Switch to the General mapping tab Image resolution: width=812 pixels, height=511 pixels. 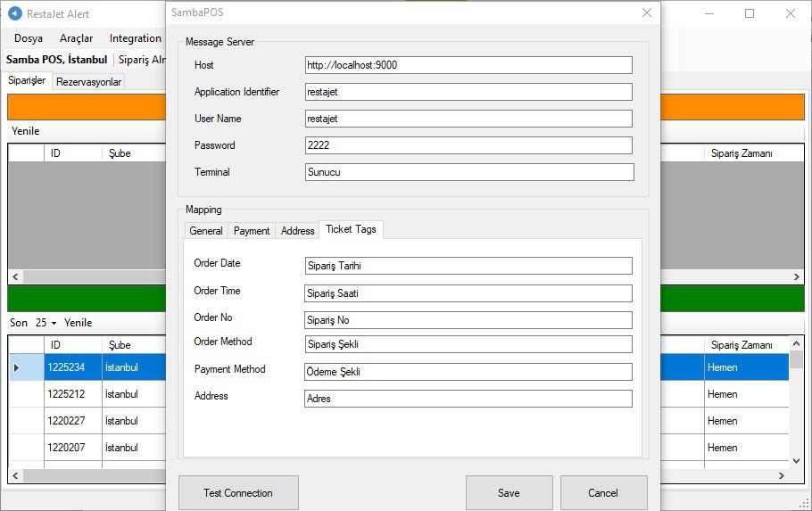pyautogui.click(x=206, y=231)
